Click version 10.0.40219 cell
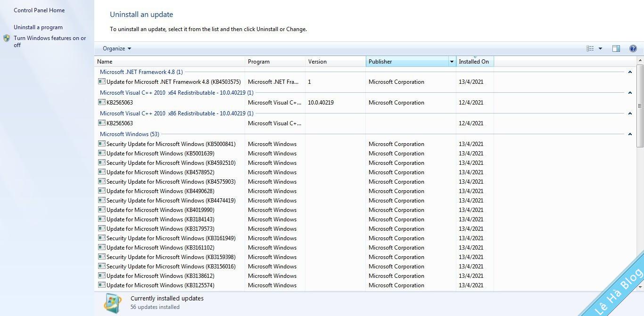This screenshot has height=316, width=644. [x=321, y=103]
